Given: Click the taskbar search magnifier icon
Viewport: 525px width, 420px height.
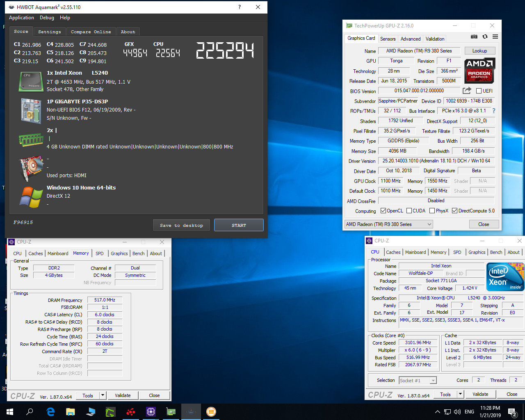Looking at the screenshot, I should coord(30,412).
